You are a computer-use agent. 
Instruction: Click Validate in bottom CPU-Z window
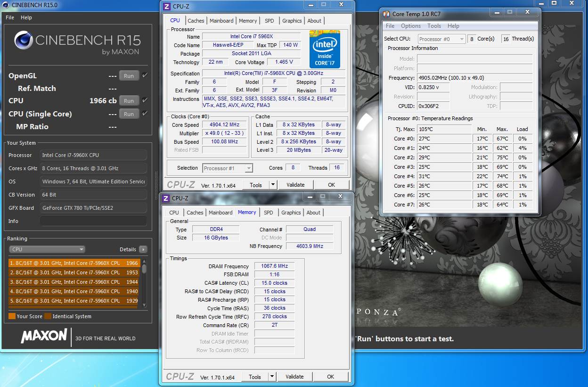coord(294,377)
